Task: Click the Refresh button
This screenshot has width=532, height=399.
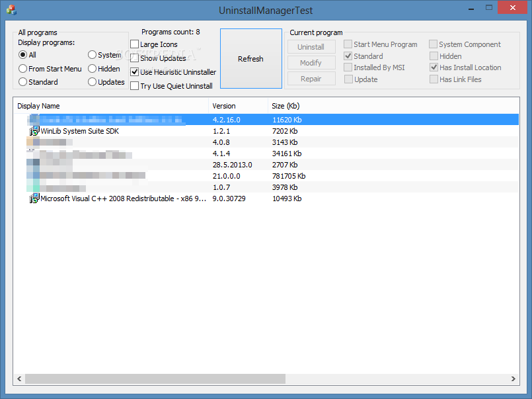Action: coord(250,59)
